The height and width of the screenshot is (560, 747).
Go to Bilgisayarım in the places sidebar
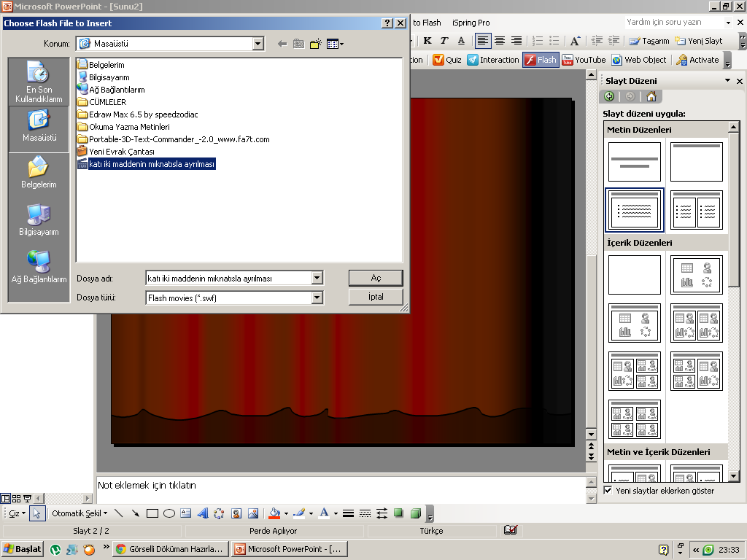tap(39, 219)
